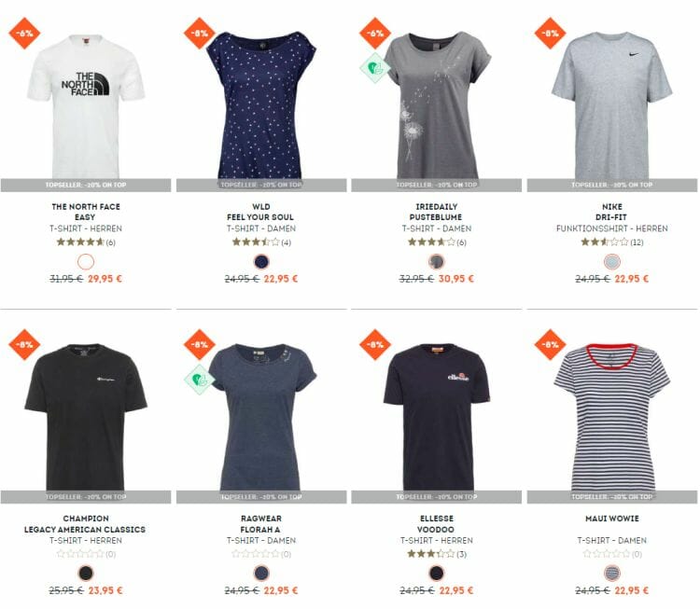Click the striped Maui Wowie shirt image
This screenshot has width=700, height=609.
[612, 417]
